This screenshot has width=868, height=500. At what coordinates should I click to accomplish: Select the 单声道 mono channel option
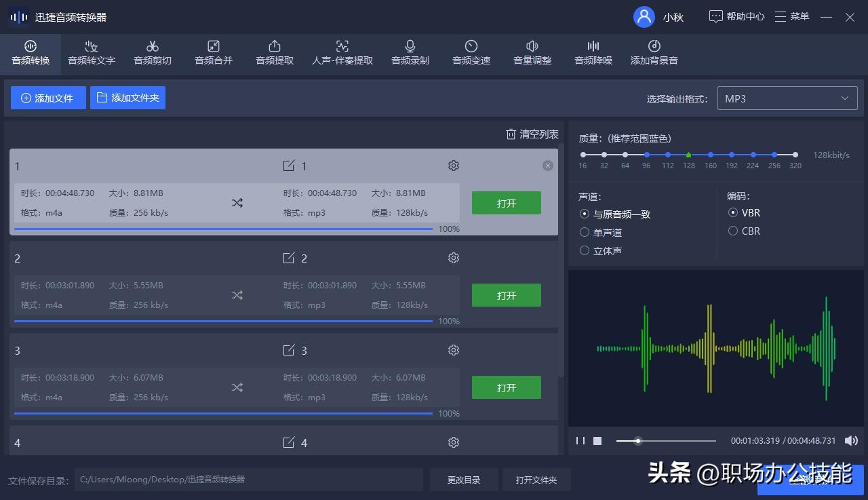(x=585, y=232)
